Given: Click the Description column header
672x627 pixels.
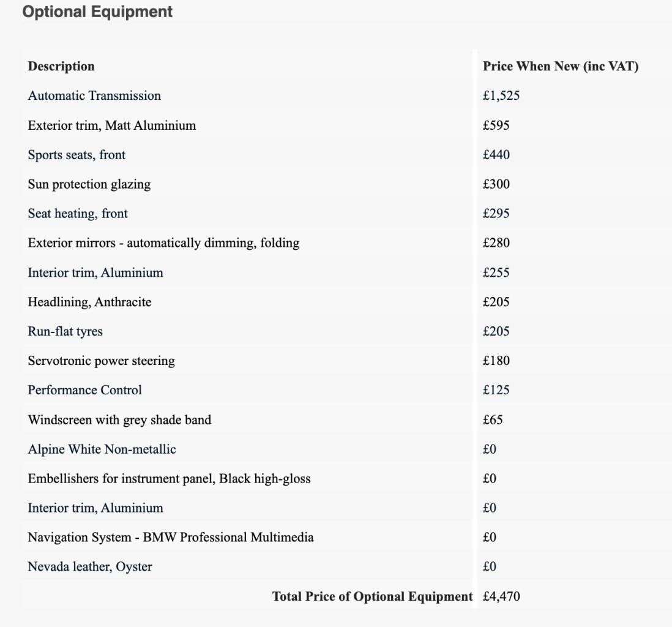Looking at the screenshot, I should point(61,66).
